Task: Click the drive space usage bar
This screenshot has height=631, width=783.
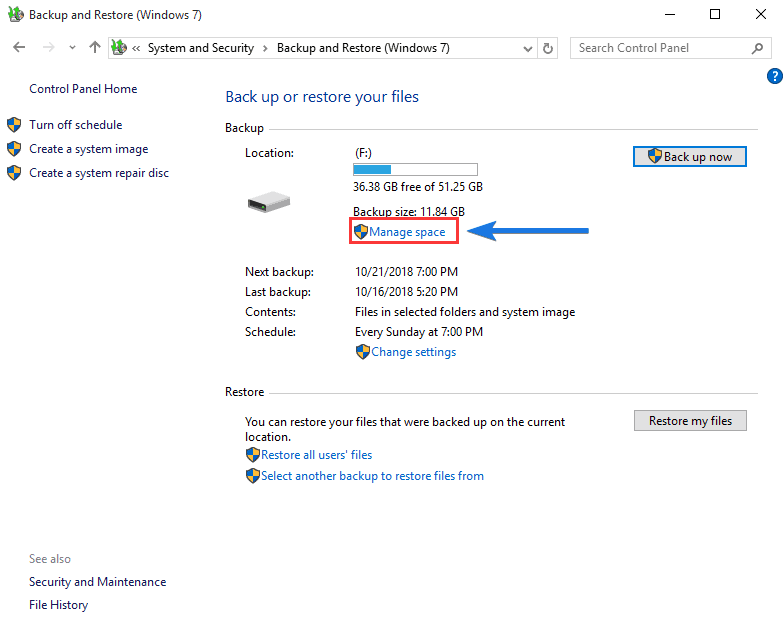Action: (x=415, y=170)
